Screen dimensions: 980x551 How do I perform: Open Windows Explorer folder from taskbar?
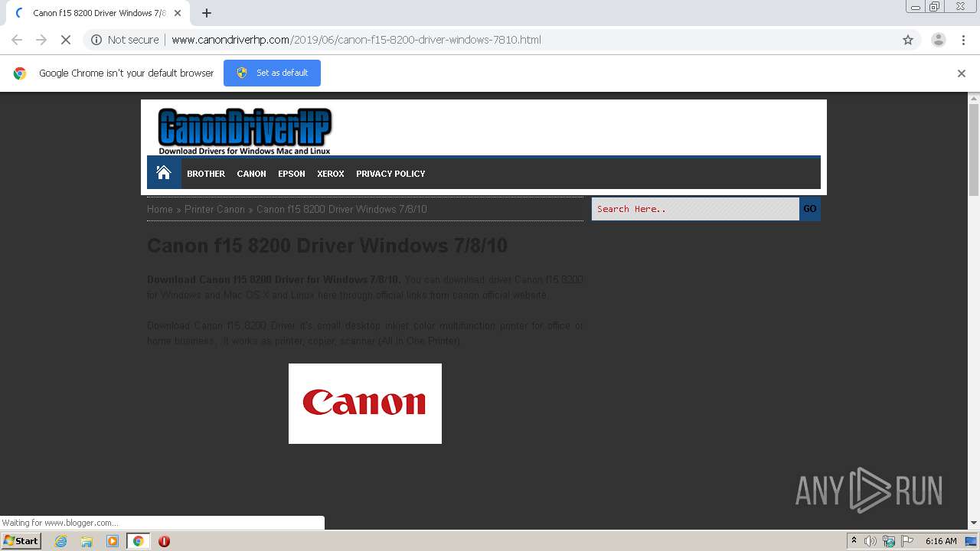pos(87,541)
